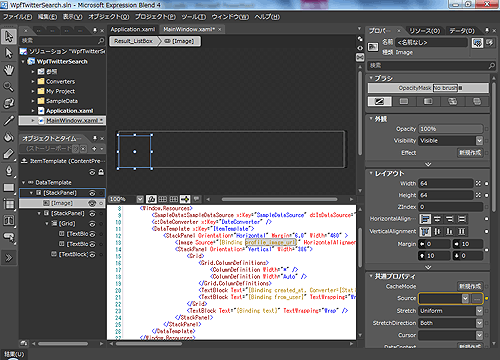Select the Paint Bucket tool
500x360 pixels.
pyautogui.click(x=9, y=137)
